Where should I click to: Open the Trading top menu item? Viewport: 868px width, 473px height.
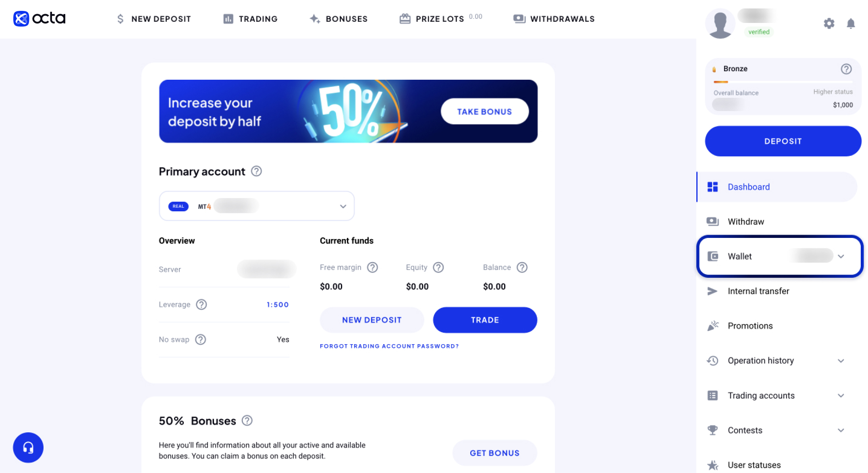[x=250, y=19]
